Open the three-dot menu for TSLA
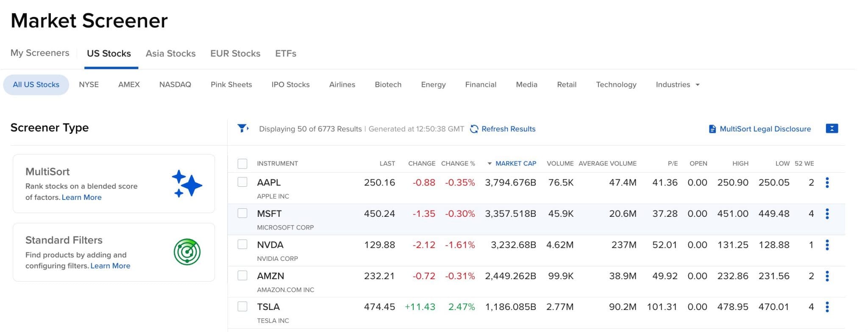 pos(827,307)
